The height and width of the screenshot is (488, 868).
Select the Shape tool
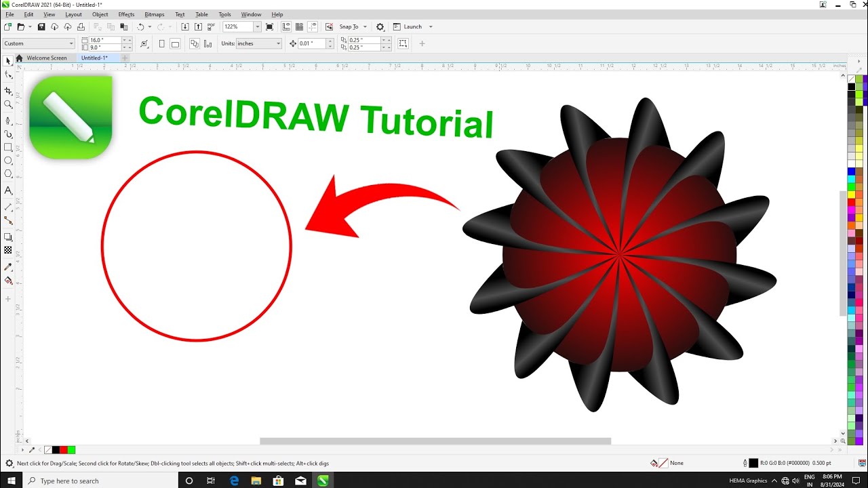[8, 75]
